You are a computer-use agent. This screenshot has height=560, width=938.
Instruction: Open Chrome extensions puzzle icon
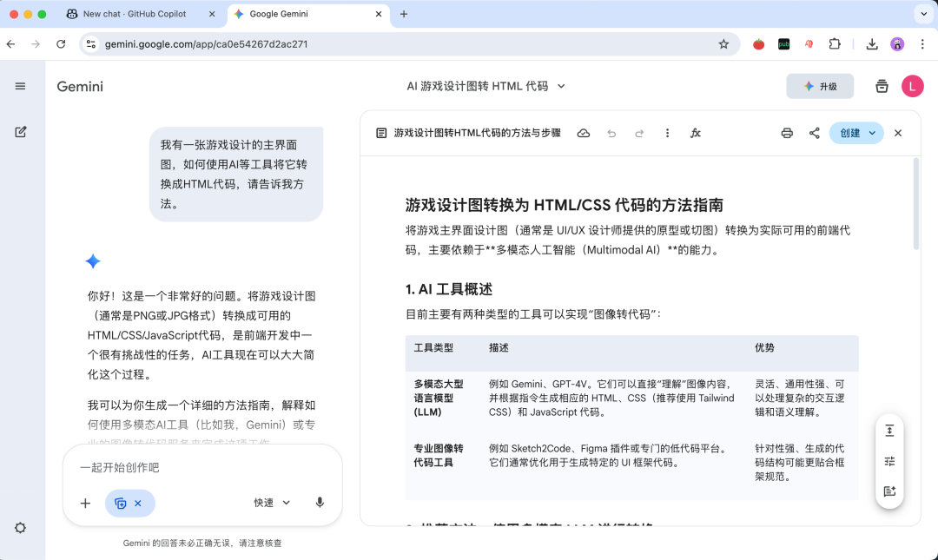[x=835, y=44]
